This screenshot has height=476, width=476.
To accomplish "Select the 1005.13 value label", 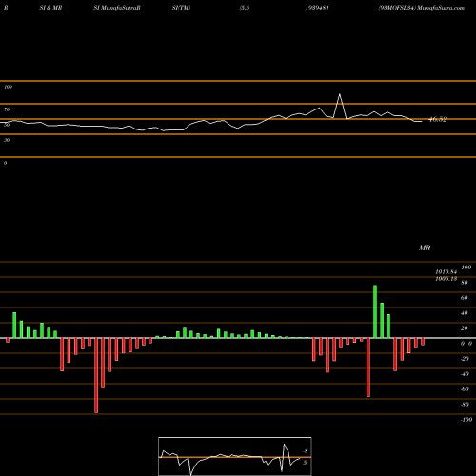I will 446,279.
